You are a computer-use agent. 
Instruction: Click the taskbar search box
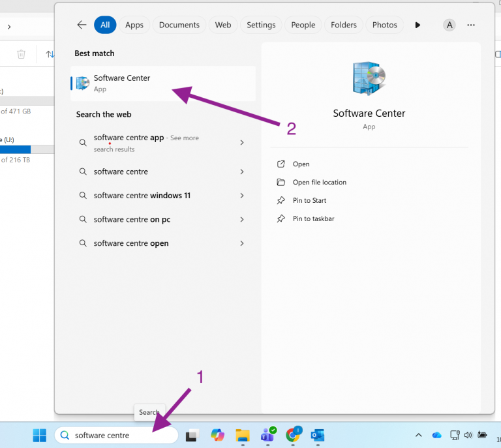(117, 435)
